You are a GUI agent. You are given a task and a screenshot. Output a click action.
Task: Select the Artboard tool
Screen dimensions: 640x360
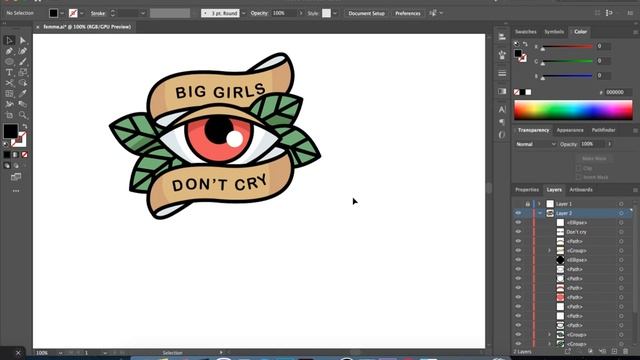coord(9,115)
